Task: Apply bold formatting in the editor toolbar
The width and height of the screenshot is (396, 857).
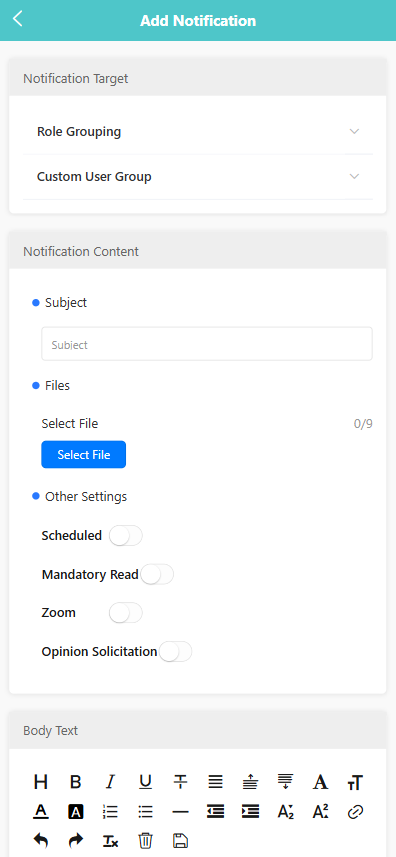Action: tap(75, 782)
